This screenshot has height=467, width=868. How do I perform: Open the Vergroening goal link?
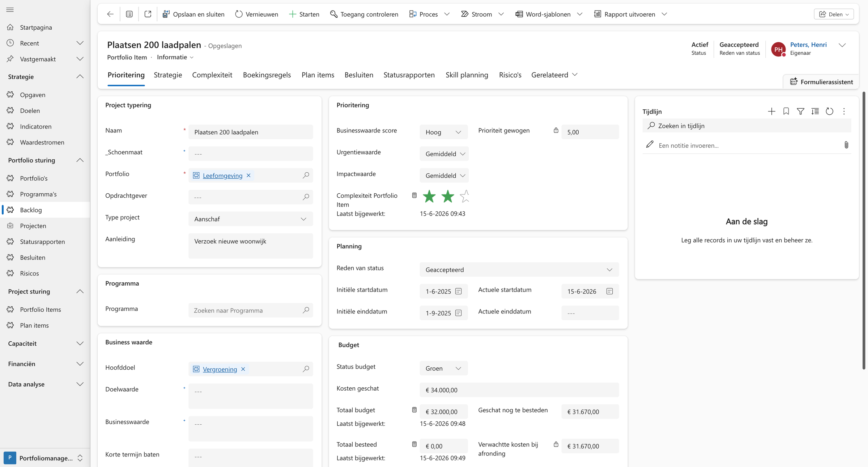220,369
